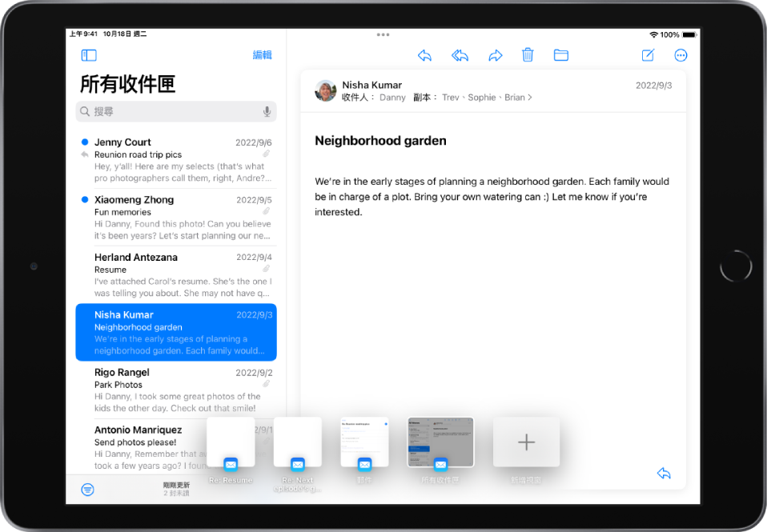771x532 pixels.
Task: Tap recipient Danny in header
Action: (x=392, y=98)
